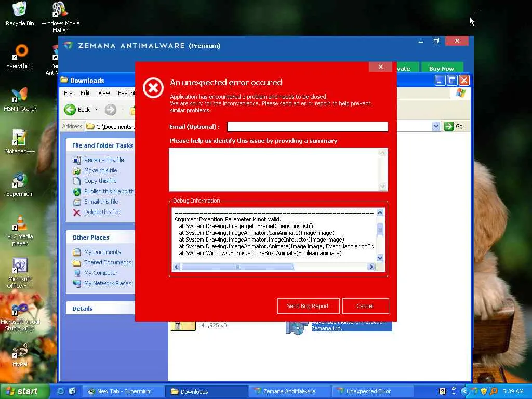Viewport: 532px width, 399px height.
Task: Open the address bar dropdown in Downloads
Action: coord(436,126)
